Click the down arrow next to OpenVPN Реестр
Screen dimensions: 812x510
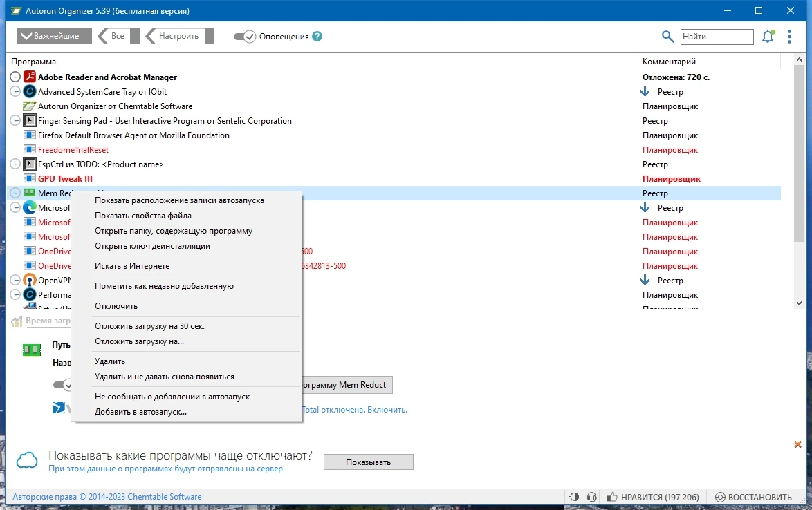(x=645, y=280)
